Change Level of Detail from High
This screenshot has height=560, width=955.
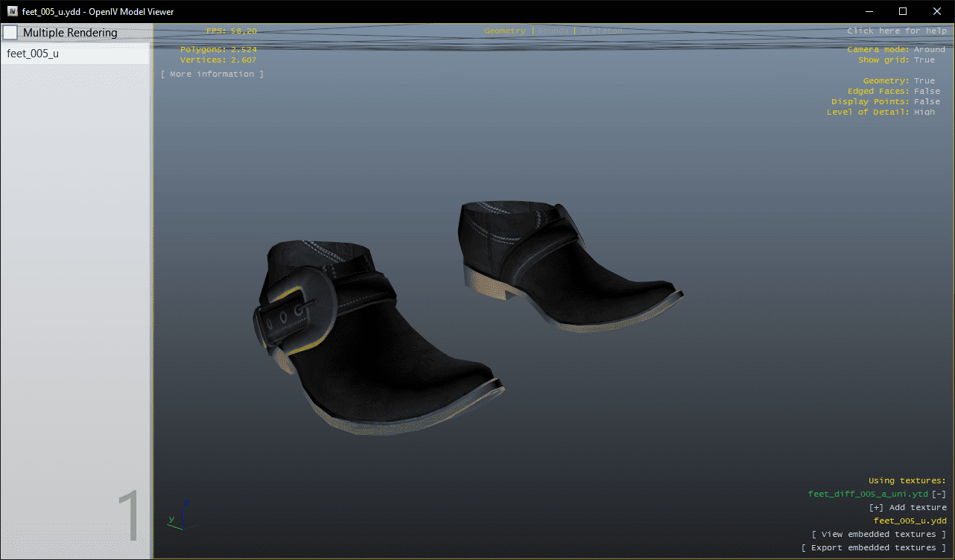click(x=924, y=112)
